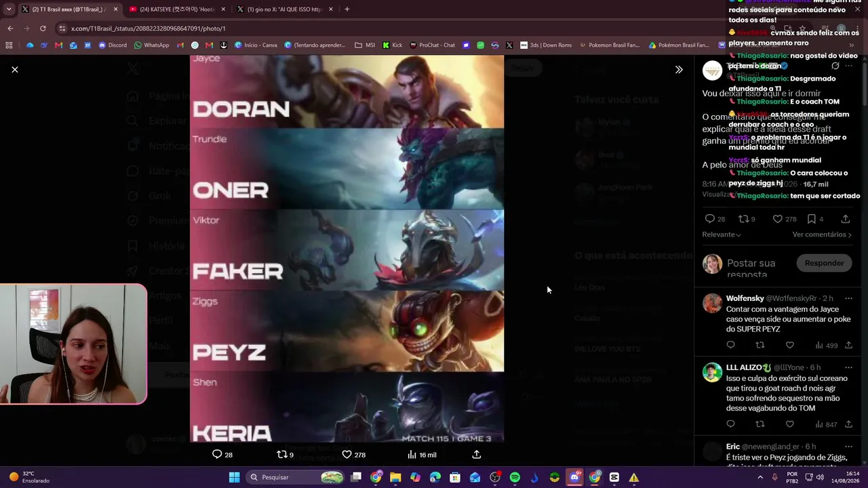Open LLL ALIZO's profile name
Viewport: 868px width, 488px height.
pos(749,367)
